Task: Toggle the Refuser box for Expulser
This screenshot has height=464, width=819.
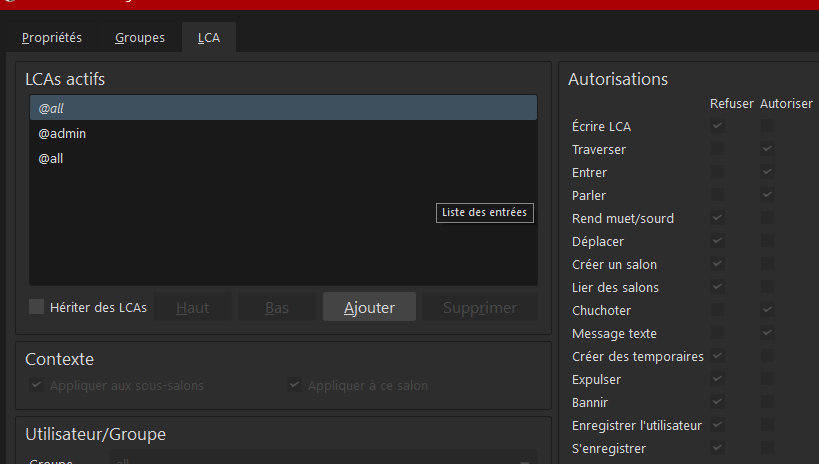Action: (x=718, y=379)
